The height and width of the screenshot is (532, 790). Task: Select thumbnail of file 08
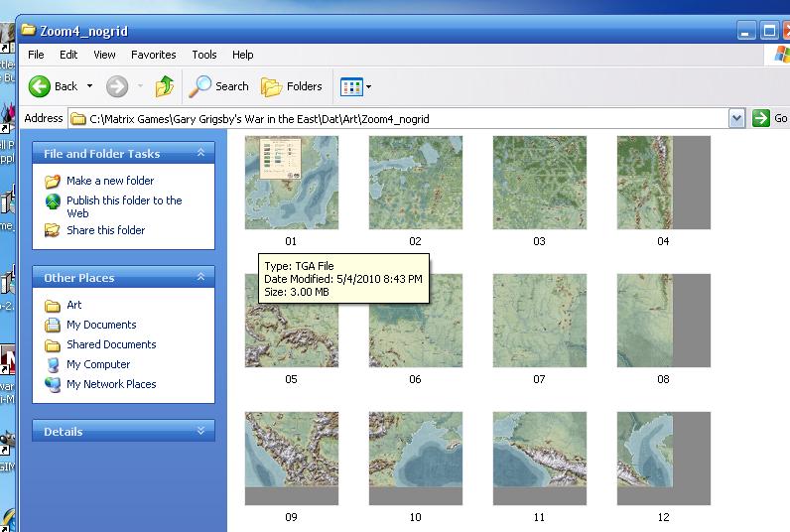click(664, 321)
